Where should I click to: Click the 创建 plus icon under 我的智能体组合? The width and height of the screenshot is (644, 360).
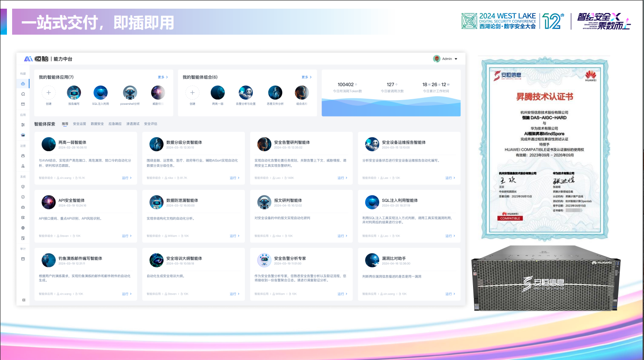[x=192, y=92]
